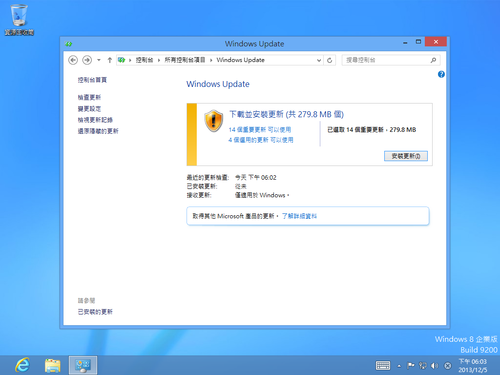Click the Back navigation arrow

click(x=73, y=60)
